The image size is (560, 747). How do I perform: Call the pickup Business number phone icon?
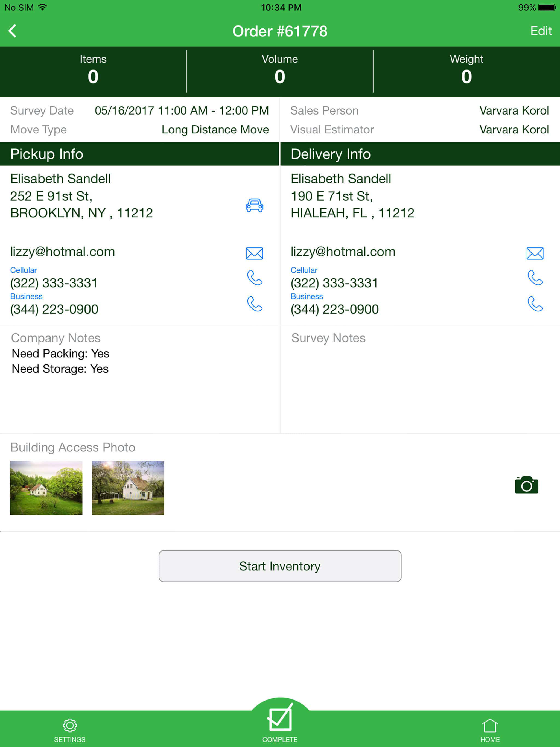point(254,304)
